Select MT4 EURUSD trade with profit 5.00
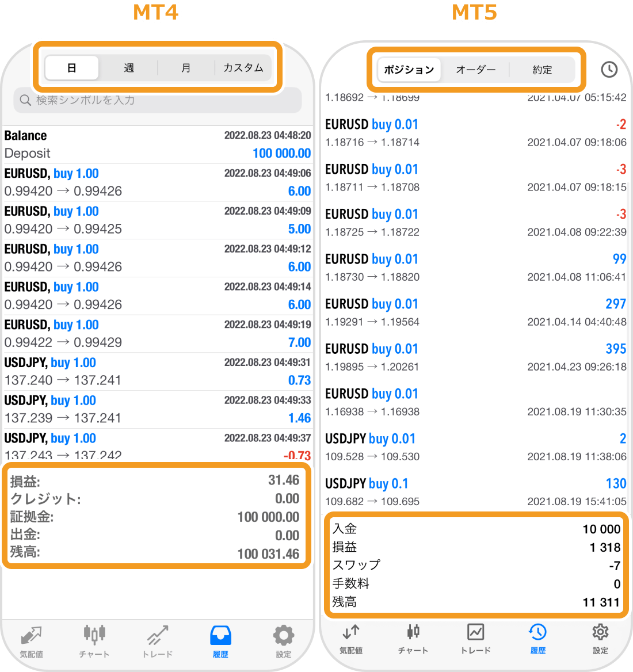The width and height of the screenshot is (633, 672). point(158,220)
